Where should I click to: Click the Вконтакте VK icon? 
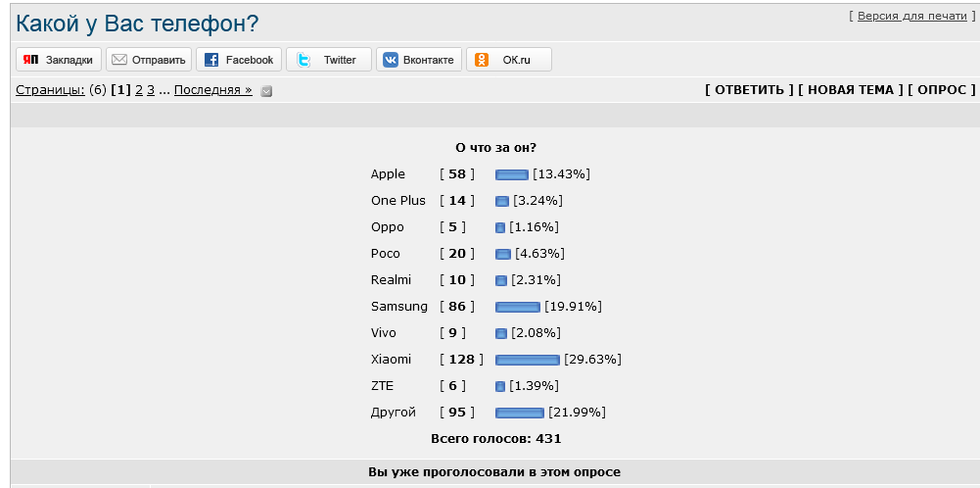[x=391, y=60]
